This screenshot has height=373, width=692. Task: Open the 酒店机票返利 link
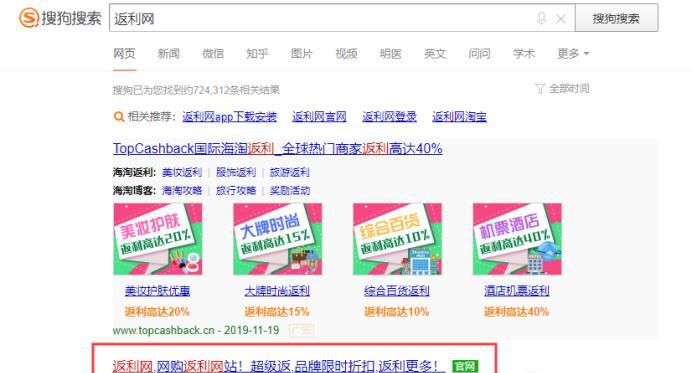[517, 291]
